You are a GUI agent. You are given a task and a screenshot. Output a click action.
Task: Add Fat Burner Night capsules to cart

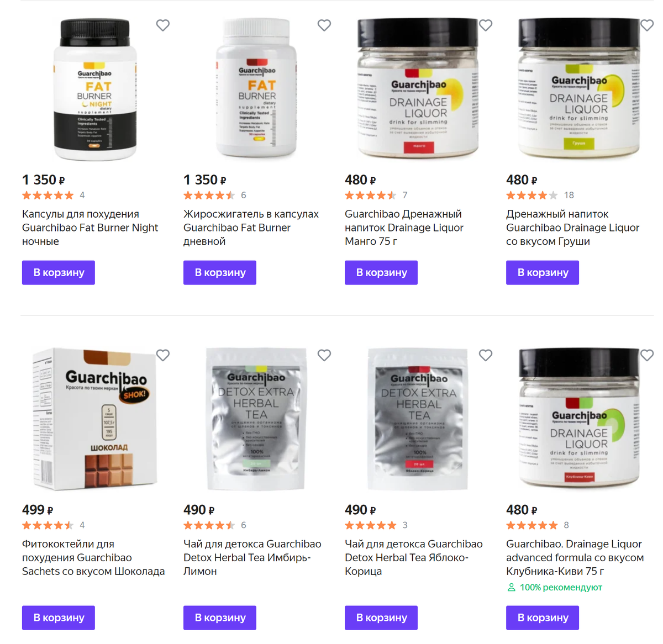pos(59,272)
